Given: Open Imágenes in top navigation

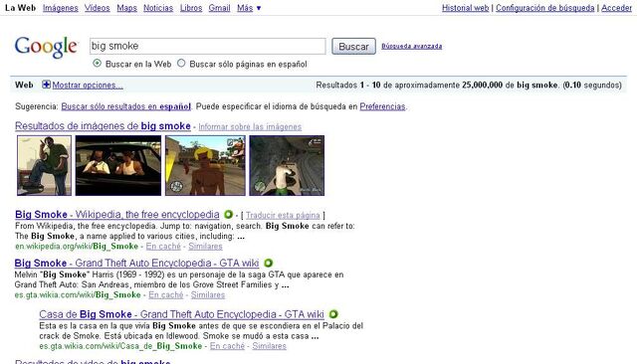Looking at the screenshot, I should pyautogui.click(x=61, y=8).
